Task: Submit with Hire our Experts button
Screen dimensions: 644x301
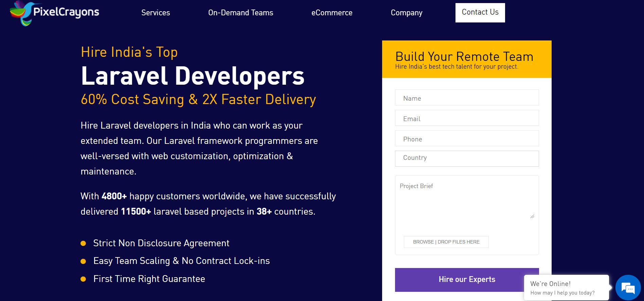Action: click(x=467, y=280)
